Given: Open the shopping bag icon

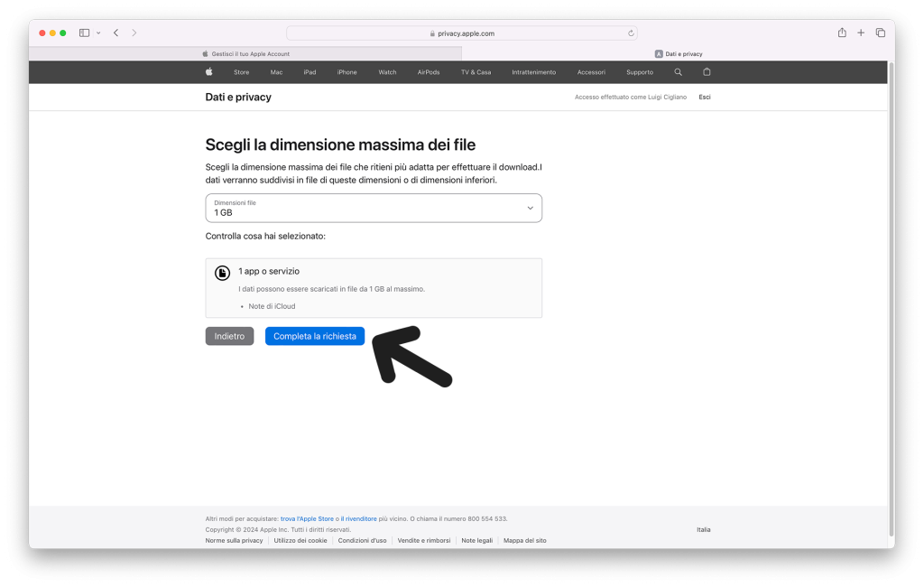Looking at the screenshot, I should (707, 72).
